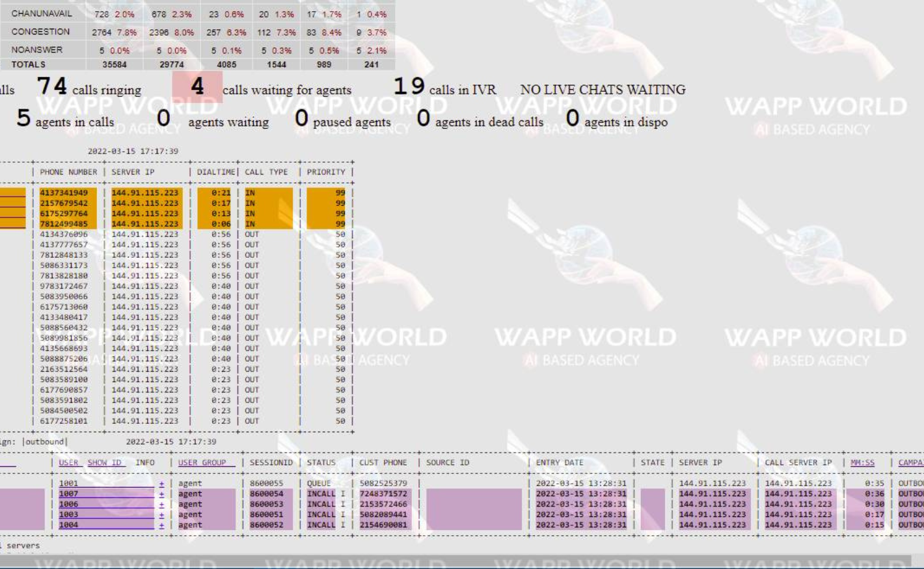Sort agents by MM:SS time header

pos(862,463)
